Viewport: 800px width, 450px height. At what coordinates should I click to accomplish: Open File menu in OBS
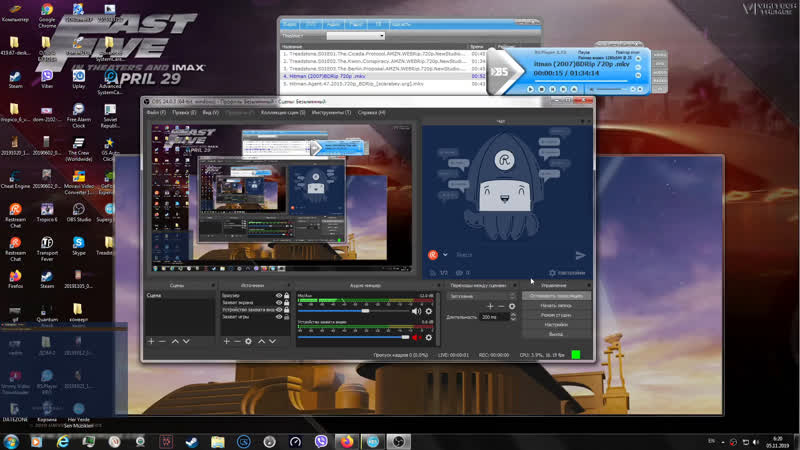pos(156,112)
